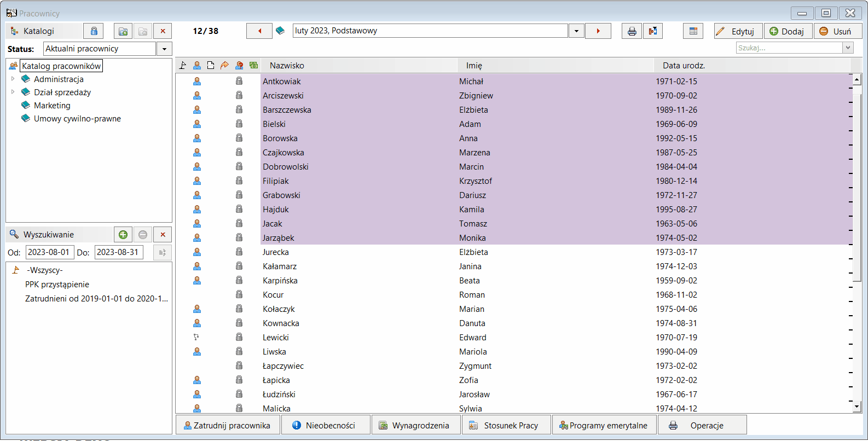Select the Kownacka Danuta row
Viewport: 868px width, 441px height.
[x=513, y=323]
